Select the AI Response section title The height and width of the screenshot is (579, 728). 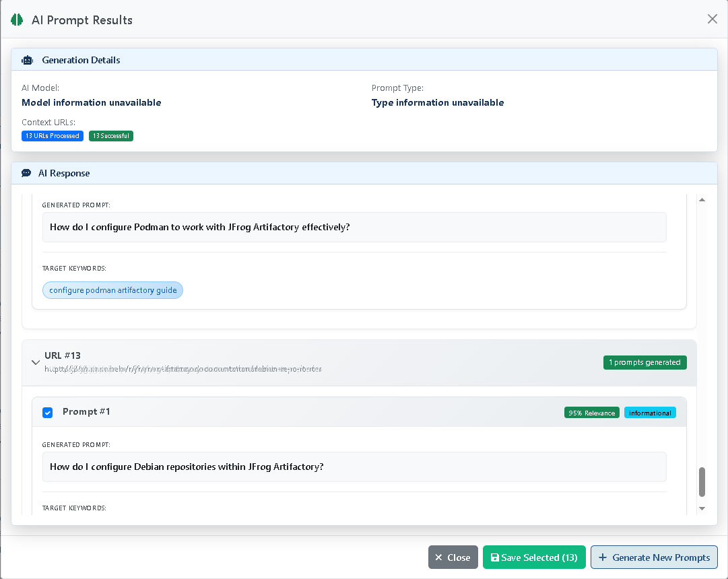point(64,172)
